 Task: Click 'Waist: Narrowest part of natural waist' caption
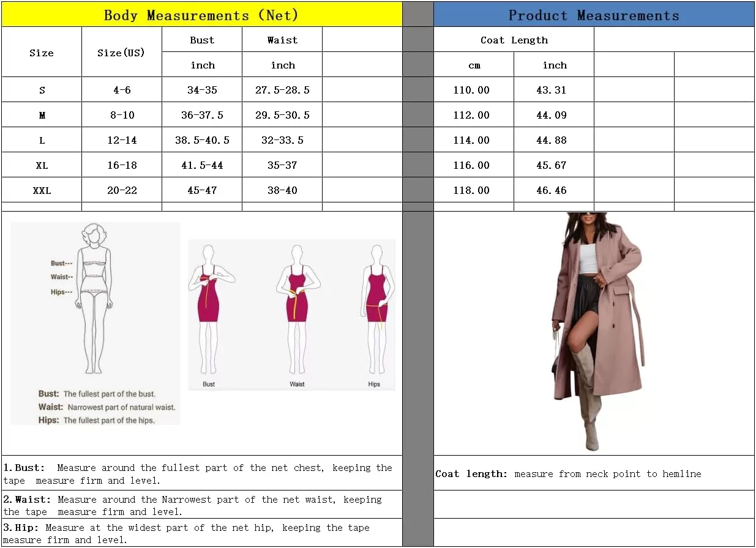(x=107, y=407)
